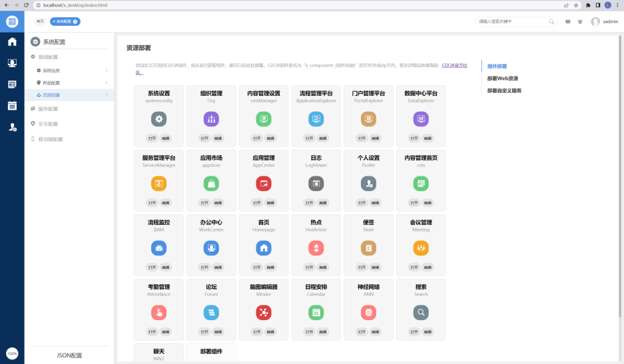Viewport: 624px width, 364px height.
Task: Switch to the 首页 tab
Action: pos(41,21)
